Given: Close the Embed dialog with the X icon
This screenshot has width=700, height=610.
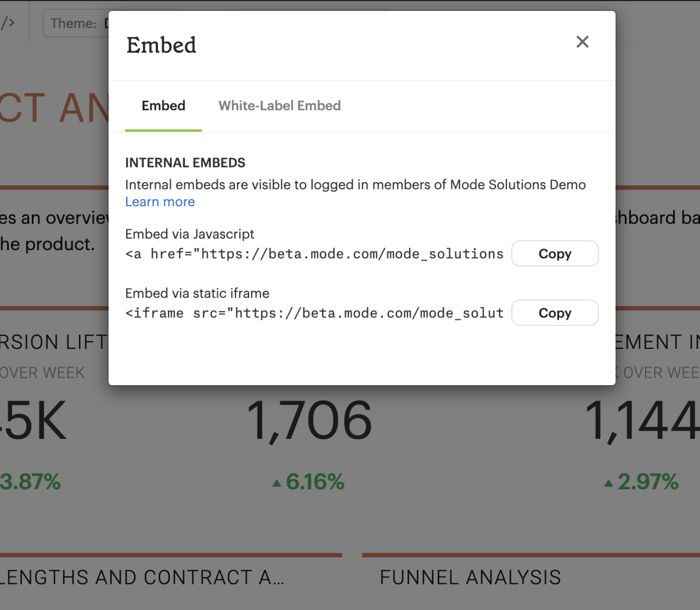Looking at the screenshot, I should click(582, 42).
